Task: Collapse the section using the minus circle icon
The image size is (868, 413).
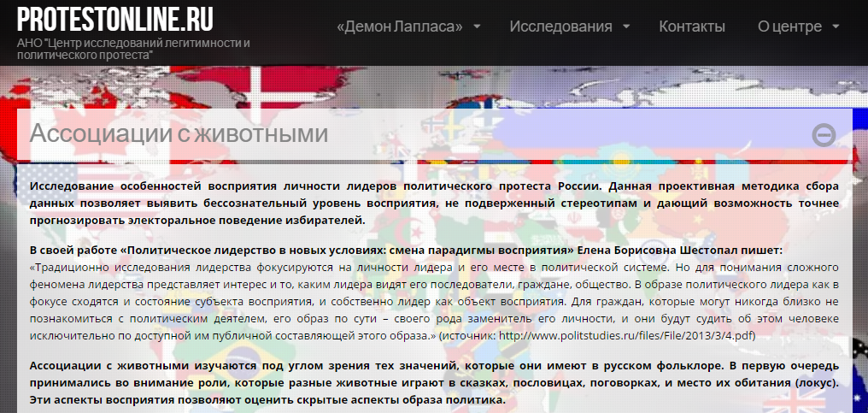Action: (x=824, y=134)
